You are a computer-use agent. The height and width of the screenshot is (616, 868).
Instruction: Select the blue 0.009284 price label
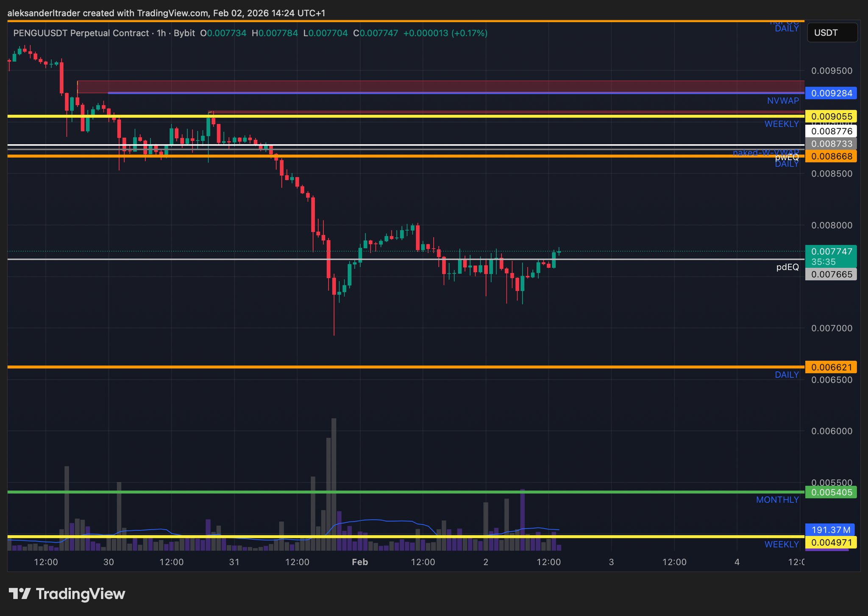(831, 93)
